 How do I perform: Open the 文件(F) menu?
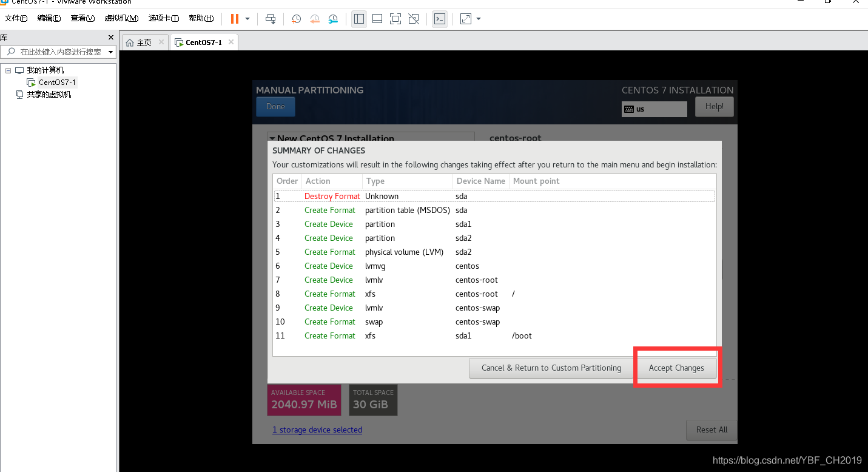coord(16,18)
